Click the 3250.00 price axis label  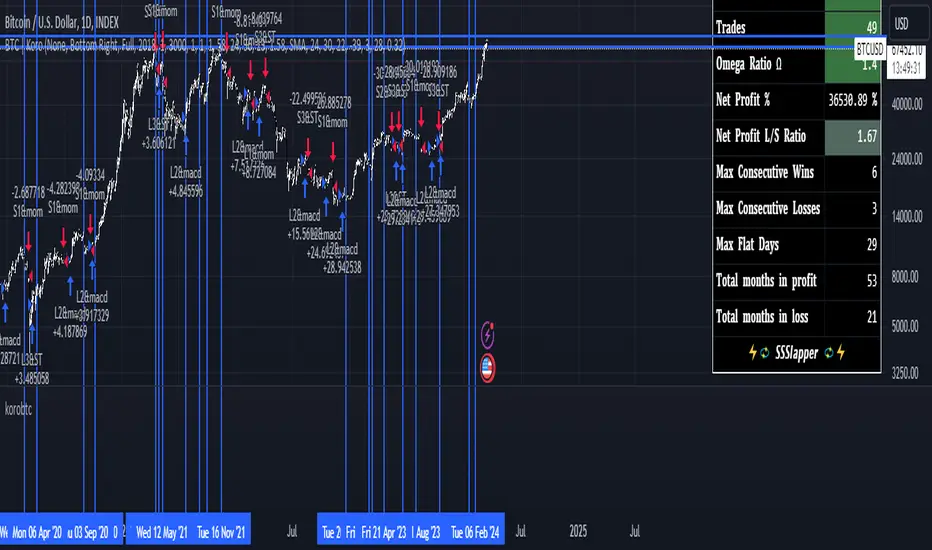(x=907, y=373)
